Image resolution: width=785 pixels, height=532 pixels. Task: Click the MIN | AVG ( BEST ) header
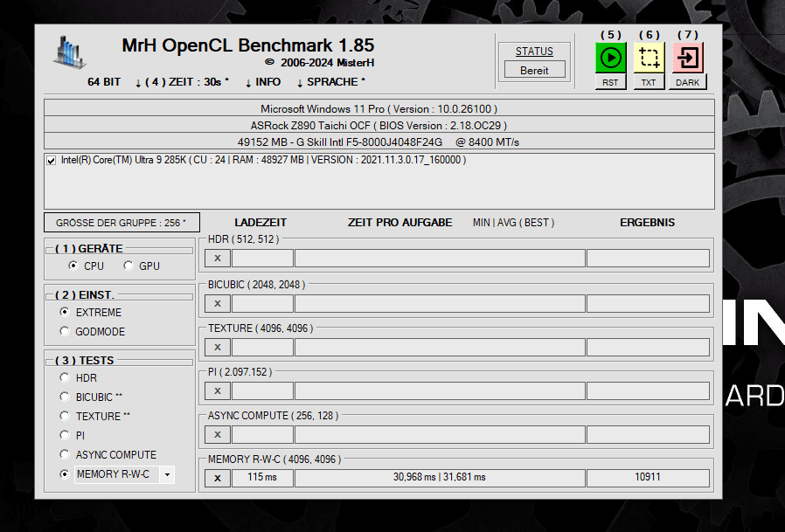[514, 223]
